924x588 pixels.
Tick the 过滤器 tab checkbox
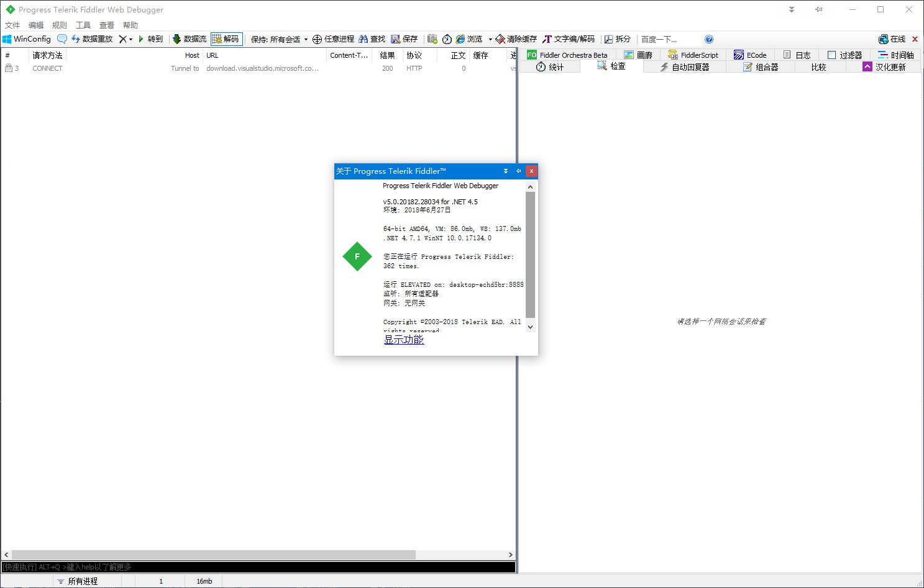(x=831, y=55)
